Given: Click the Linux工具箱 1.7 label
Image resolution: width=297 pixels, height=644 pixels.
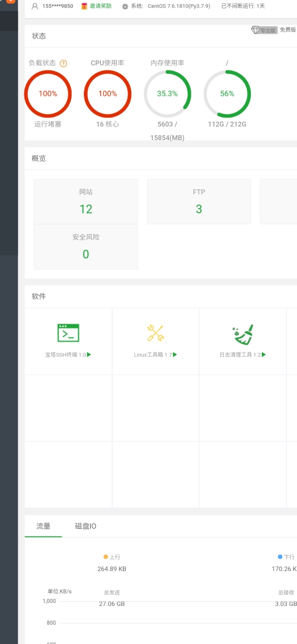Looking at the screenshot, I should [153, 355].
